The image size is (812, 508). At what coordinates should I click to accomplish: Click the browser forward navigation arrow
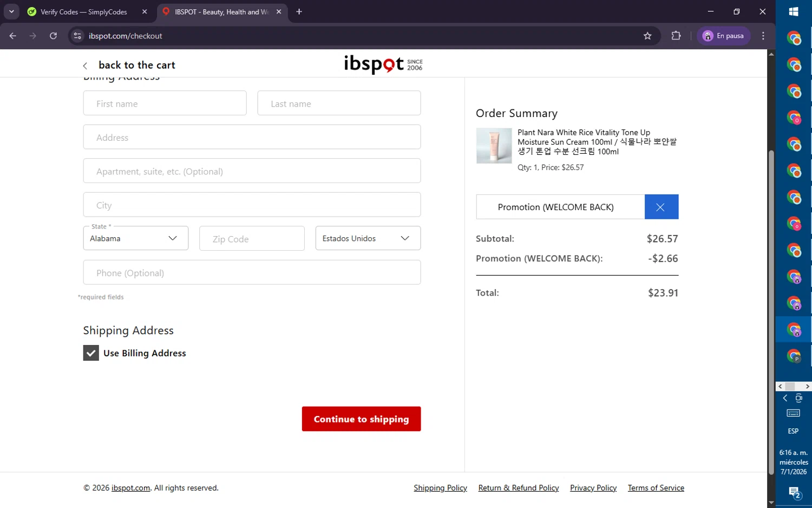[33, 36]
